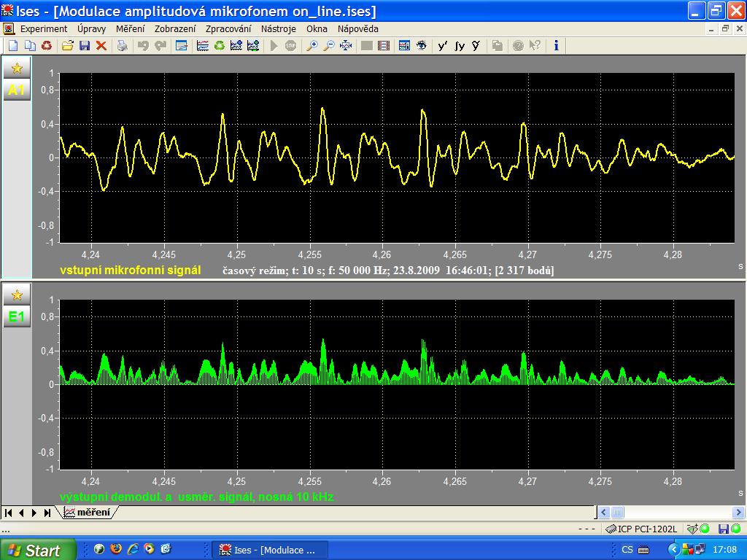Open the Úpravy menu

click(x=91, y=29)
